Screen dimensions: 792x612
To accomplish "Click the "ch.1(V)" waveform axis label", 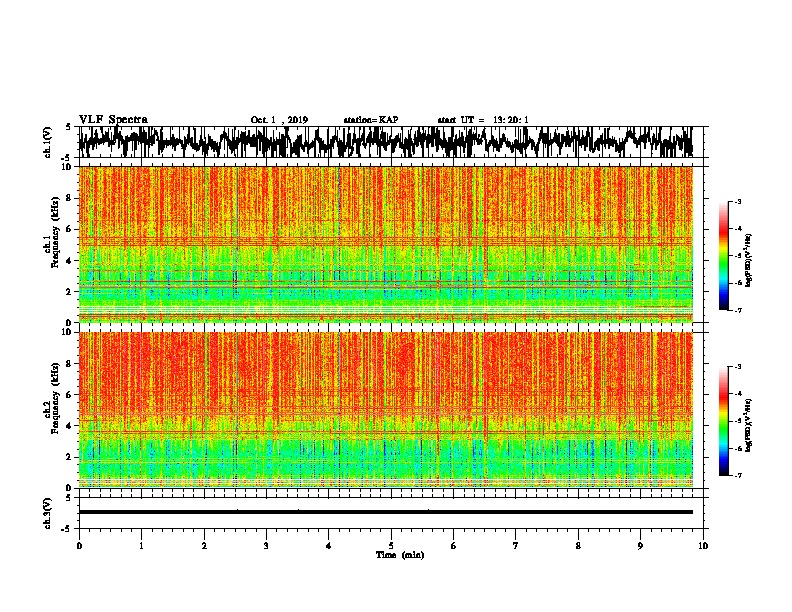I will (48, 142).
